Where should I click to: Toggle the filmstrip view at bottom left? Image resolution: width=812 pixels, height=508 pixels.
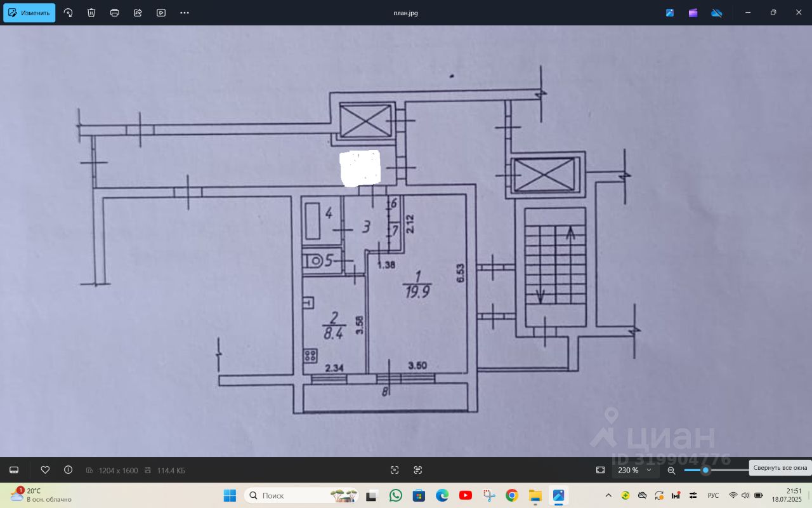tap(14, 470)
